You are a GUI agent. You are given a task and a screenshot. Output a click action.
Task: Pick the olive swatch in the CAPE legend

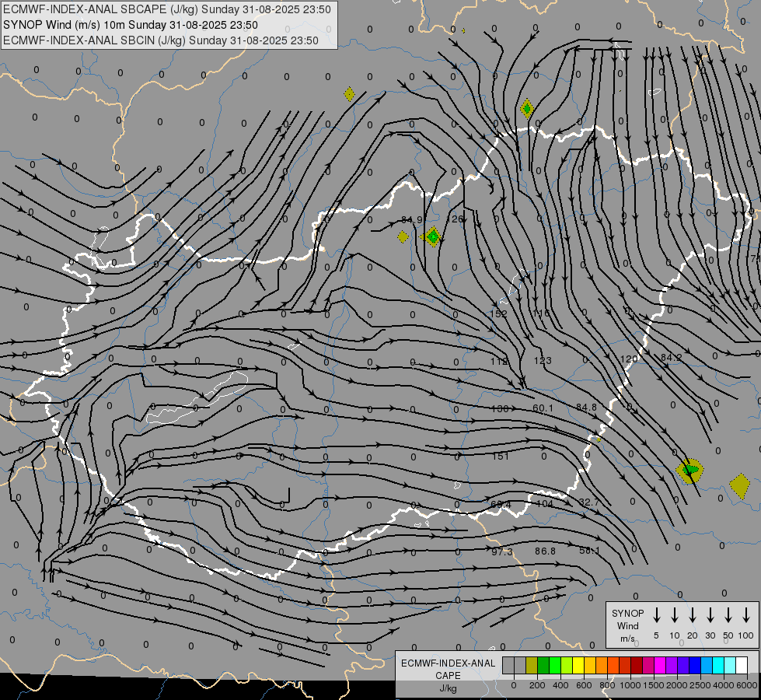(532, 666)
